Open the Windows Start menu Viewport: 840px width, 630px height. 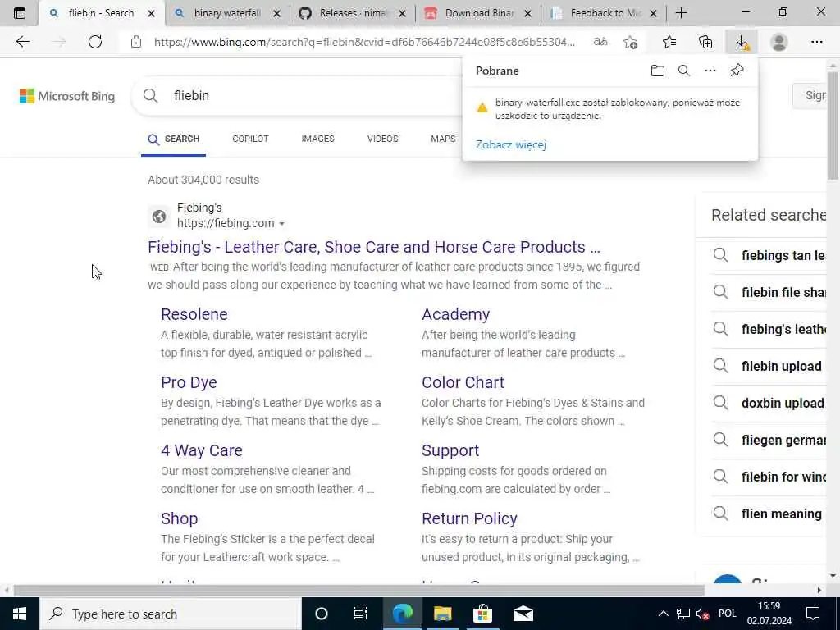tap(20, 614)
